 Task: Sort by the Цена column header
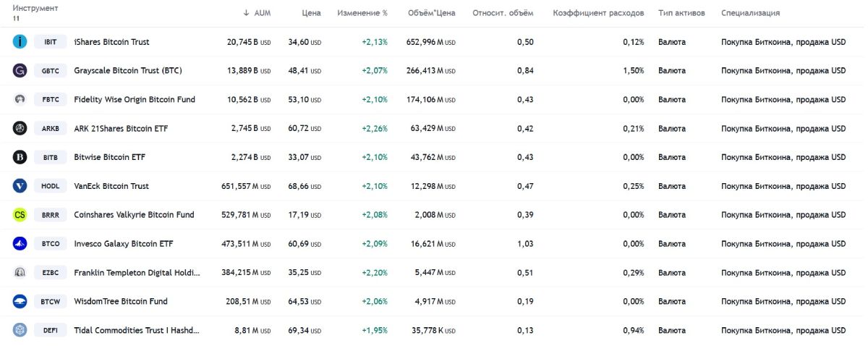click(311, 13)
